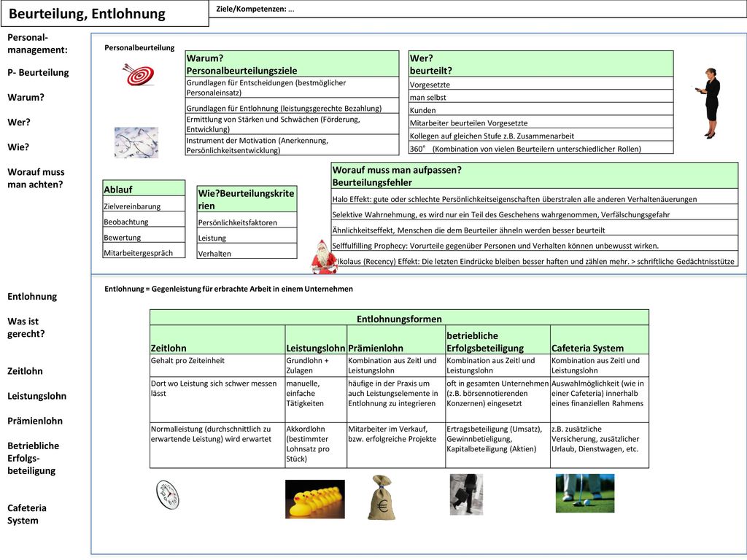
Task: Click the '360° (Kombination von vielen Beurteilern' row
Action: tap(541, 148)
